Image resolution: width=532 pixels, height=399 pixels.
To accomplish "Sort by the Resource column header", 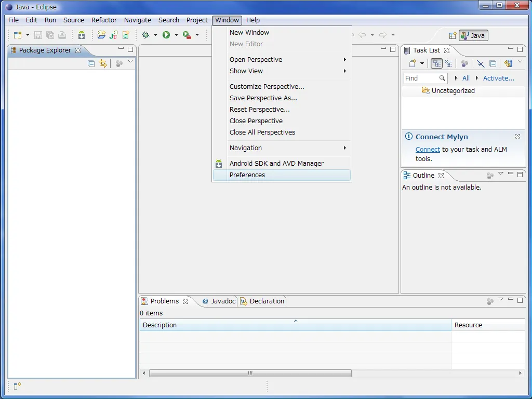I will (x=488, y=325).
